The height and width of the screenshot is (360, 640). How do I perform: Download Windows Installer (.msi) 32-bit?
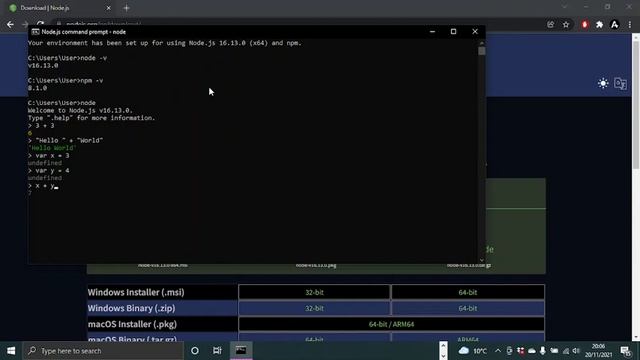[x=314, y=292]
